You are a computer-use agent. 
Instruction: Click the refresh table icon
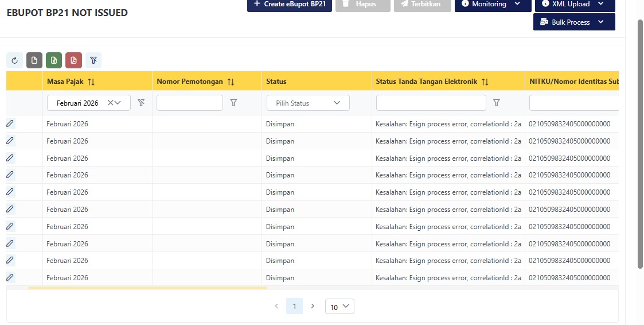14,60
